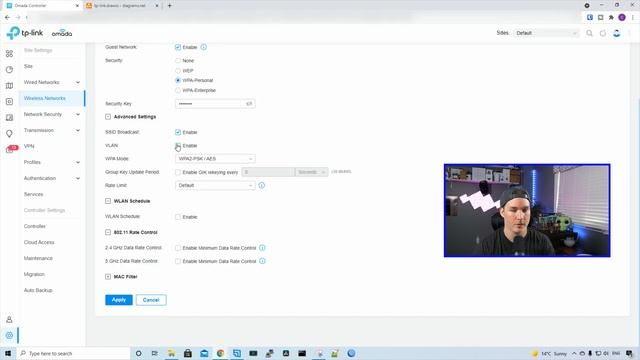Open the Mail app from the taskbar
This screenshot has width=640, height=360.
pyautogui.click(x=204, y=353)
